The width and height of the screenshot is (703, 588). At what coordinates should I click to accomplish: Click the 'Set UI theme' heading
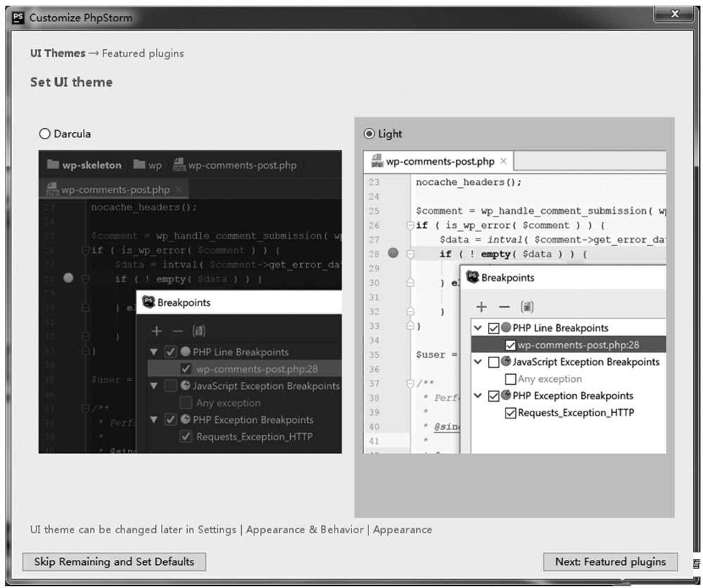[x=71, y=82]
